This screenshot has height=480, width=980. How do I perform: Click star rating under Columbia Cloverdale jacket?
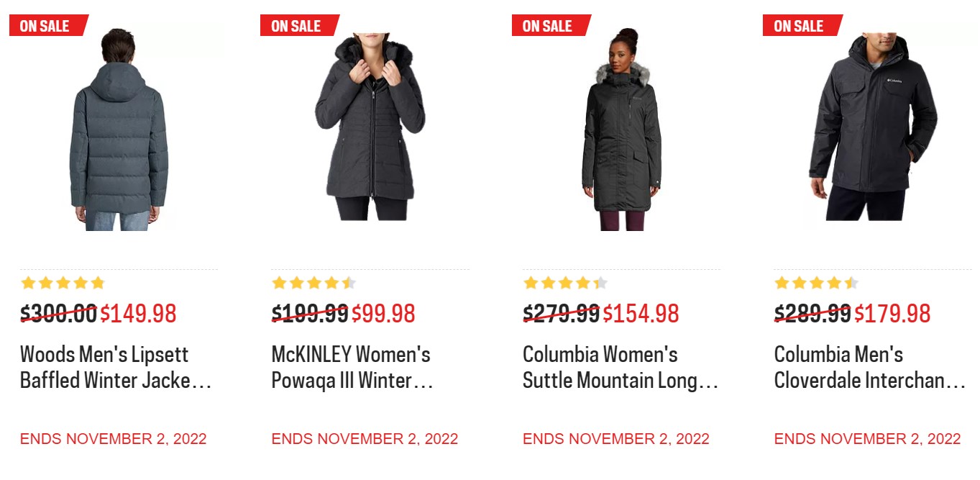[x=816, y=283]
